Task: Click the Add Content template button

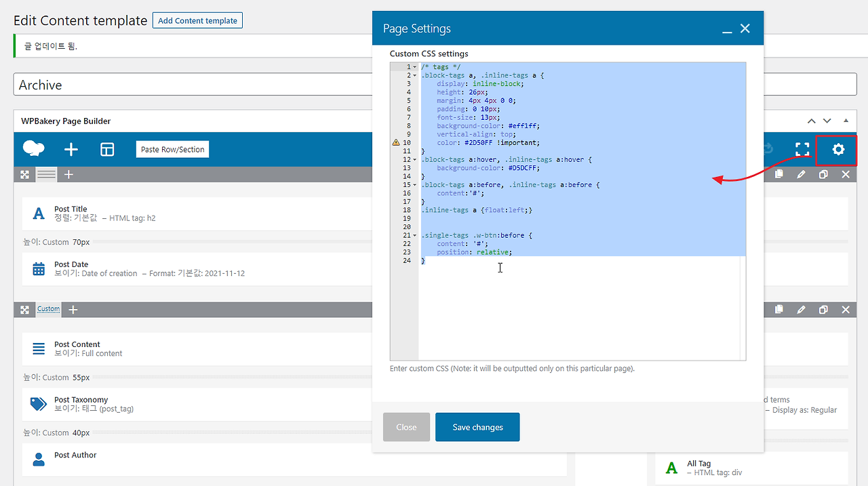Action: point(197,20)
